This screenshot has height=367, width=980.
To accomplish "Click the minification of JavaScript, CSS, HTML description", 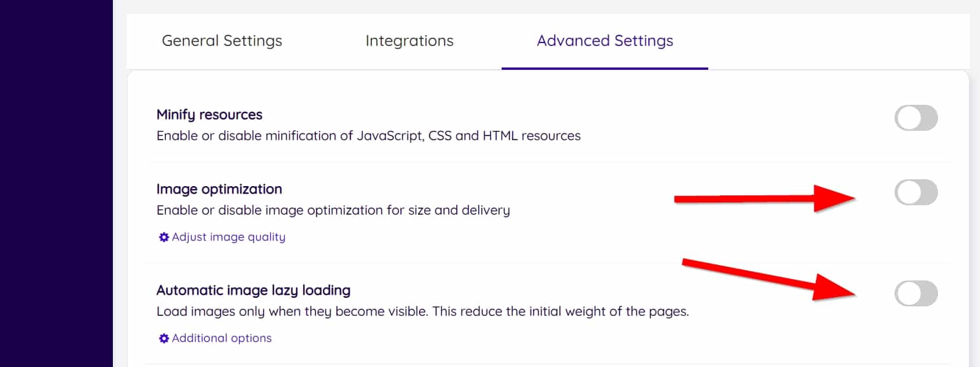I will [368, 136].
